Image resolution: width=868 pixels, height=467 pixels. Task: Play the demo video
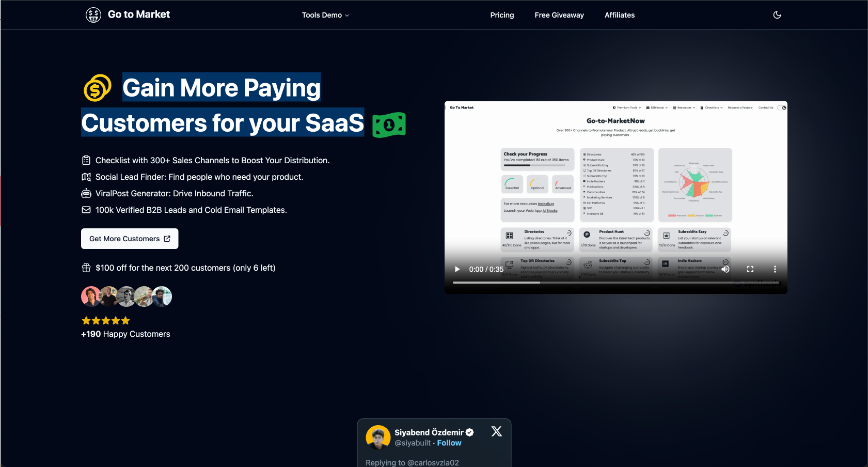click(x=457, y=269)
